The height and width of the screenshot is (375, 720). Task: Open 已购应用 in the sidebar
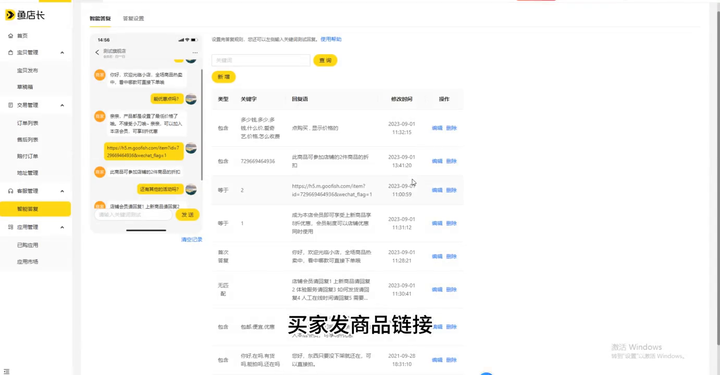[28, 245]
